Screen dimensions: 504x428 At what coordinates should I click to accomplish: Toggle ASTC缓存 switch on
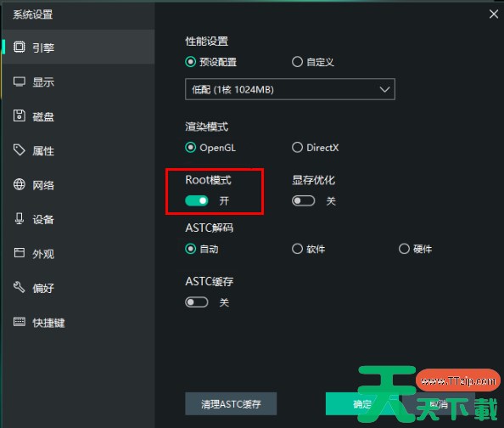196,302
